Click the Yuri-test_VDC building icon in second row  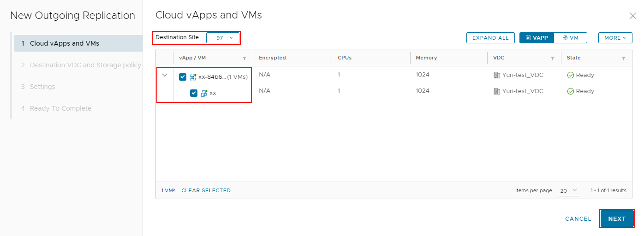point(497,91)
